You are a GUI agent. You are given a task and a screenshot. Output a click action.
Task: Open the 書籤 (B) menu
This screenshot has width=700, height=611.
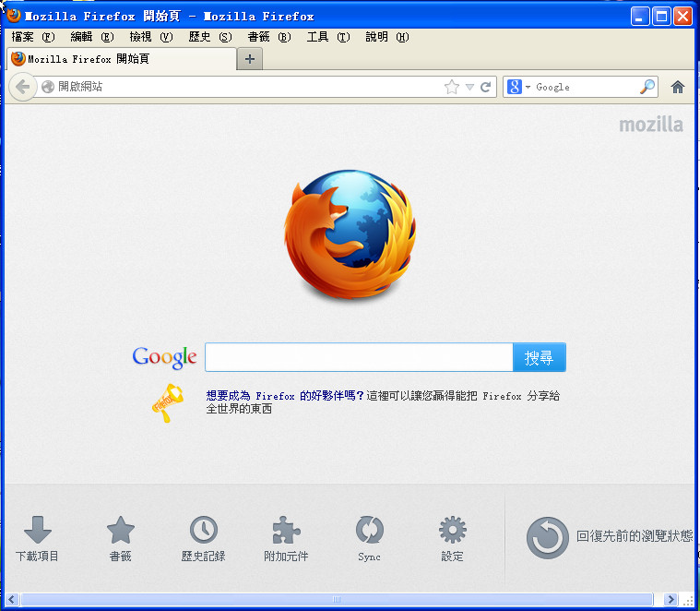pyautogui.click(x=269, y=37)
